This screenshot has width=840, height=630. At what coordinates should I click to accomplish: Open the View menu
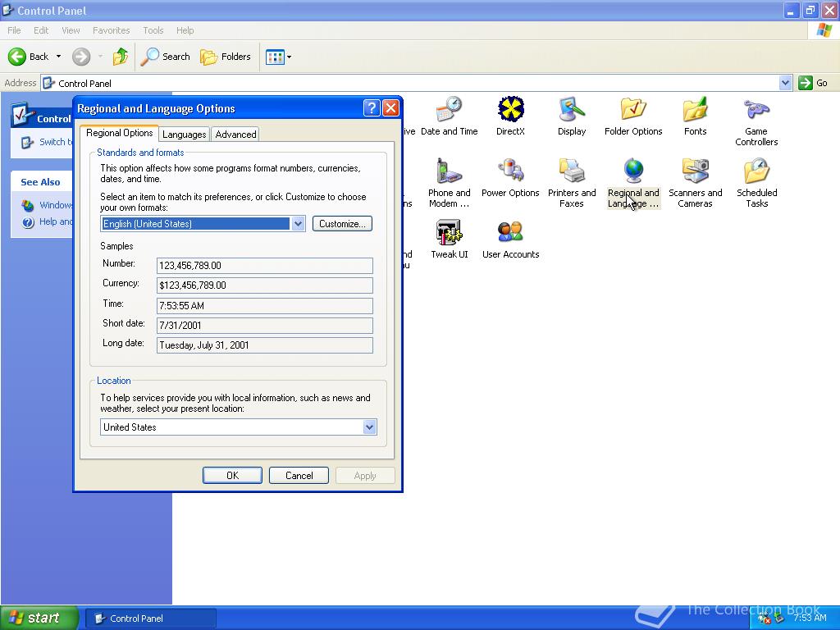(71, 30)
